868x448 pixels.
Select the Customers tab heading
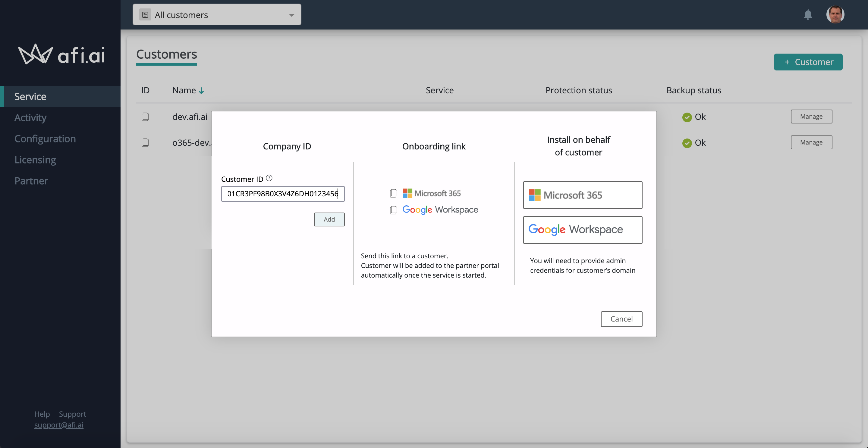click(166, 54)
